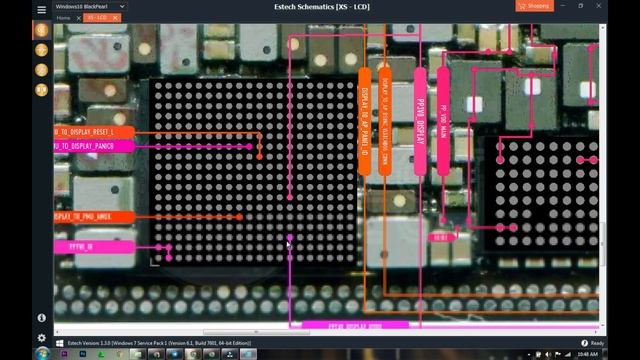Click the horizontal scrollbar thumb
This screenshot has width=640, height=360.
click(x=256, y=332)
